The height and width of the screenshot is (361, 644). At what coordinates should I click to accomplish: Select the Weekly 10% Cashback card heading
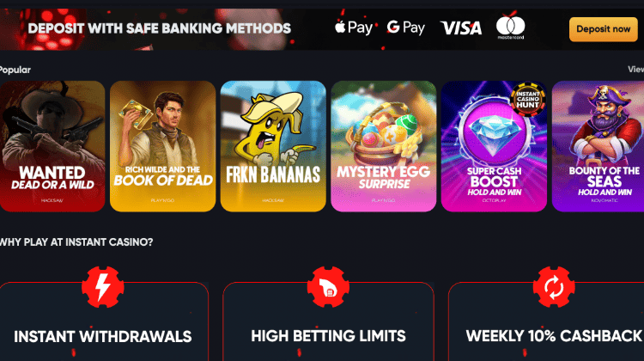coord(554,336)
